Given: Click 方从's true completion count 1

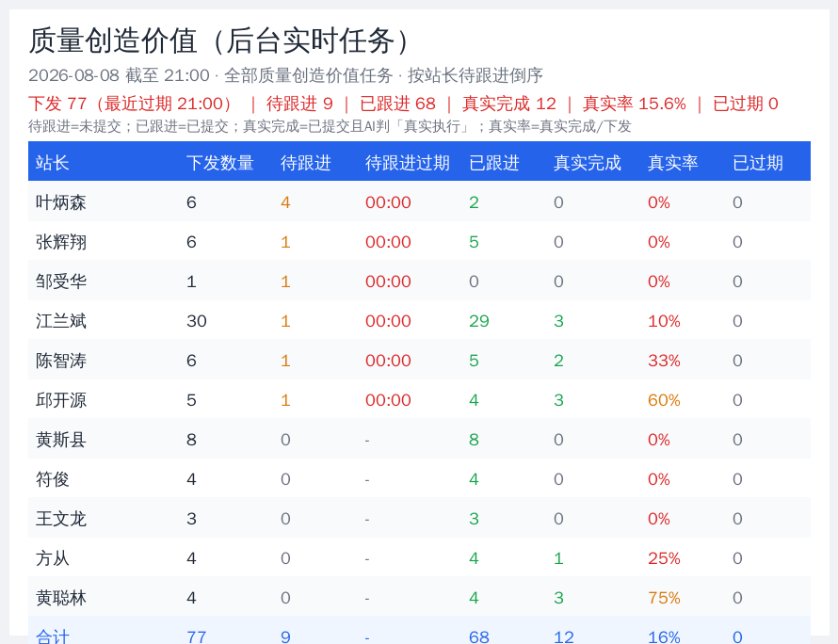Looking at the screenshot, I should [x=558, y=558].
